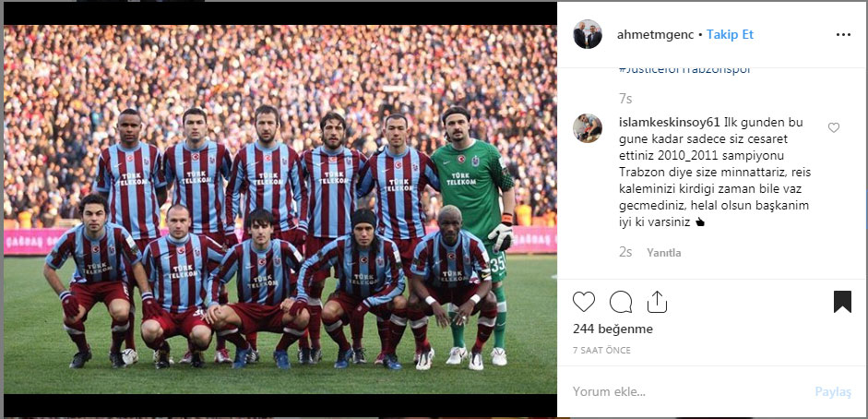868x419 pixels.
Task: Like islamkeskinsoy61's comment with the small heart
Action: click(x=834, y=128)
